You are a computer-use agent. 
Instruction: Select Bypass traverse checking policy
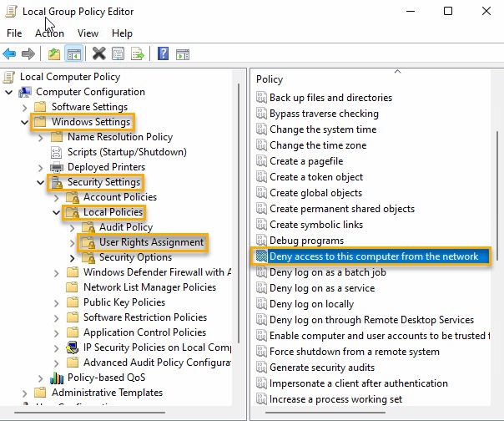tap(324, 114)
